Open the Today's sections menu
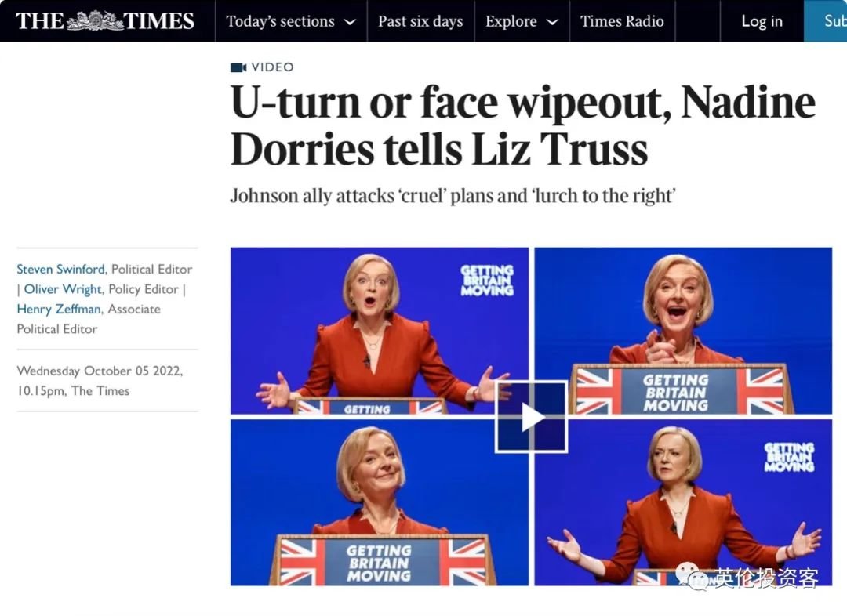Image resolution: width=847 pixels, height=616 pixels. pos(291,21)
